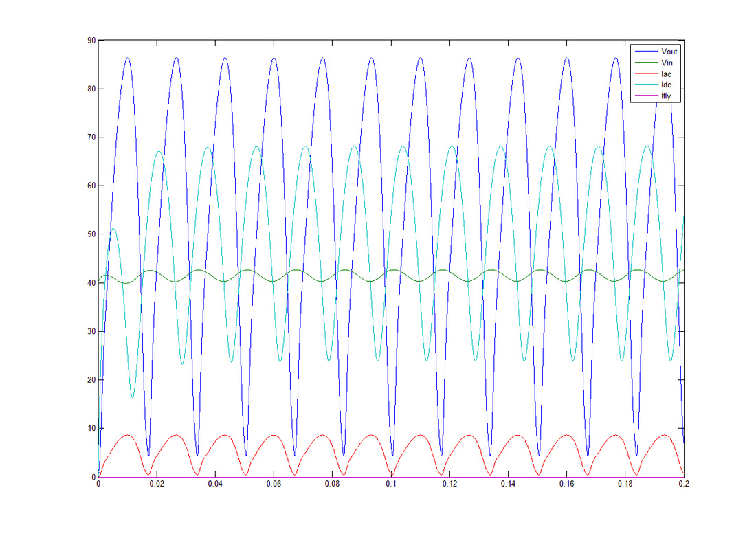Select the magenta Ifly line sample in legend

(x=647, y=97)
